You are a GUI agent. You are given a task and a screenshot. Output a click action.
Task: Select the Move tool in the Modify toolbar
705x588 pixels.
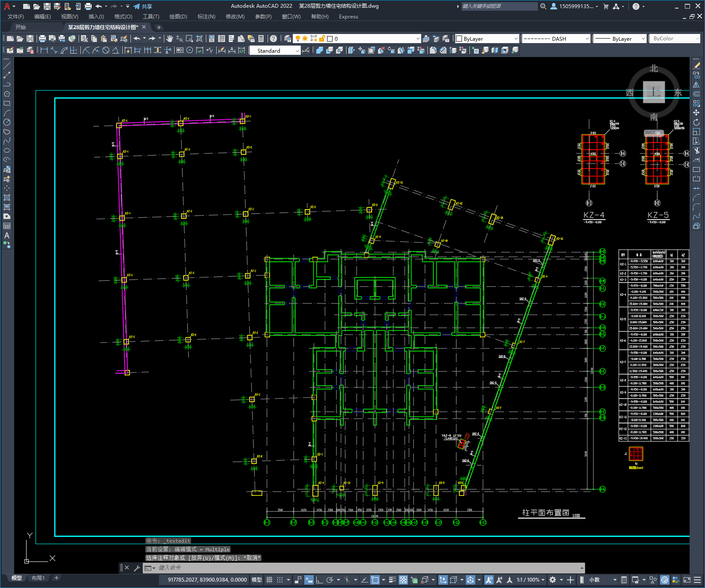pos(696,113)
